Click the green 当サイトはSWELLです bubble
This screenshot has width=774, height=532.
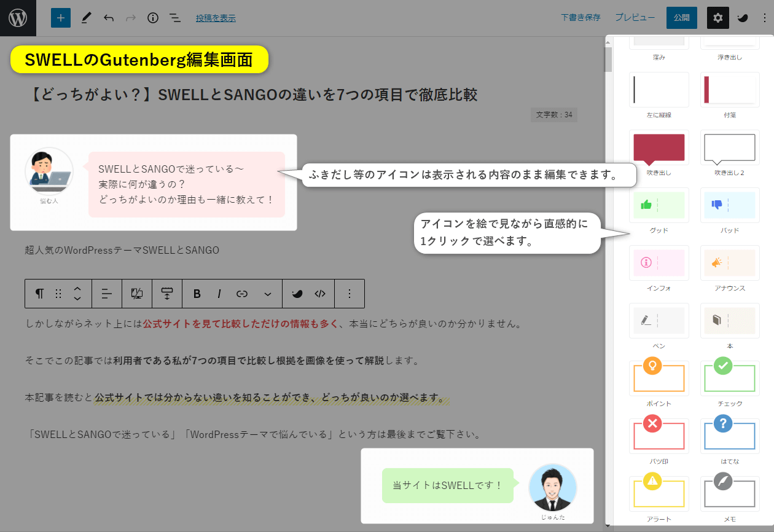pyautogui.click(x=448, y=485)
